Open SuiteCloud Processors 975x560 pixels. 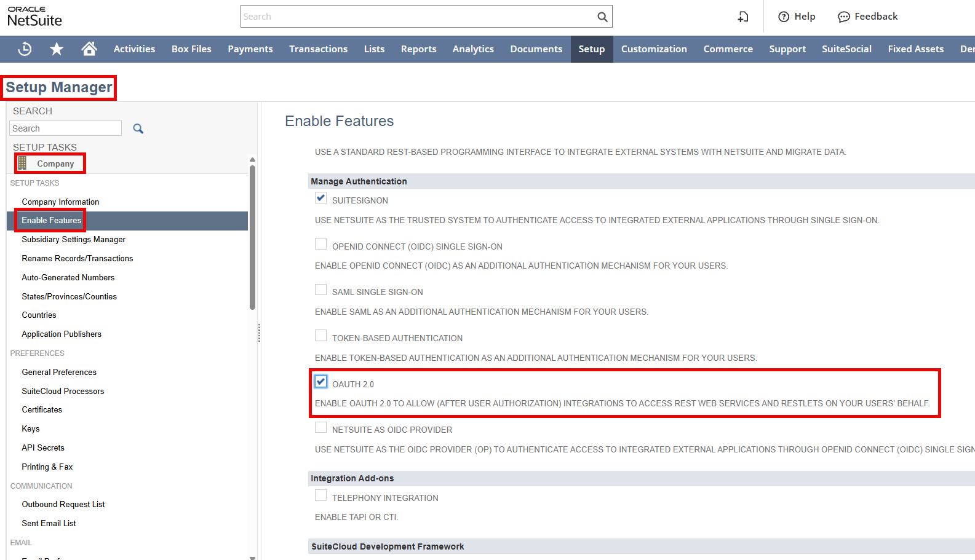(x=63, y=392)
